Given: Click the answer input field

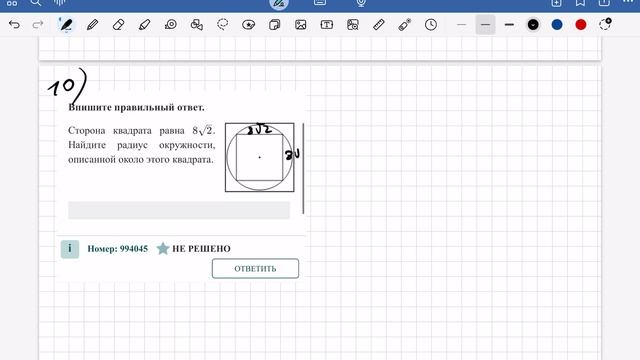Looking at the screenshot, I should point(179,210).
